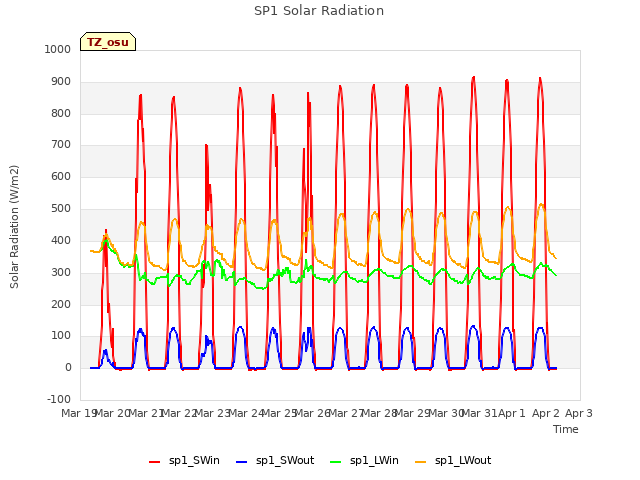Image resolution: width=640 pixels, height=480 pixels.
Task: Click the -100 y-axis tick label
Action: tap(59, 399)
